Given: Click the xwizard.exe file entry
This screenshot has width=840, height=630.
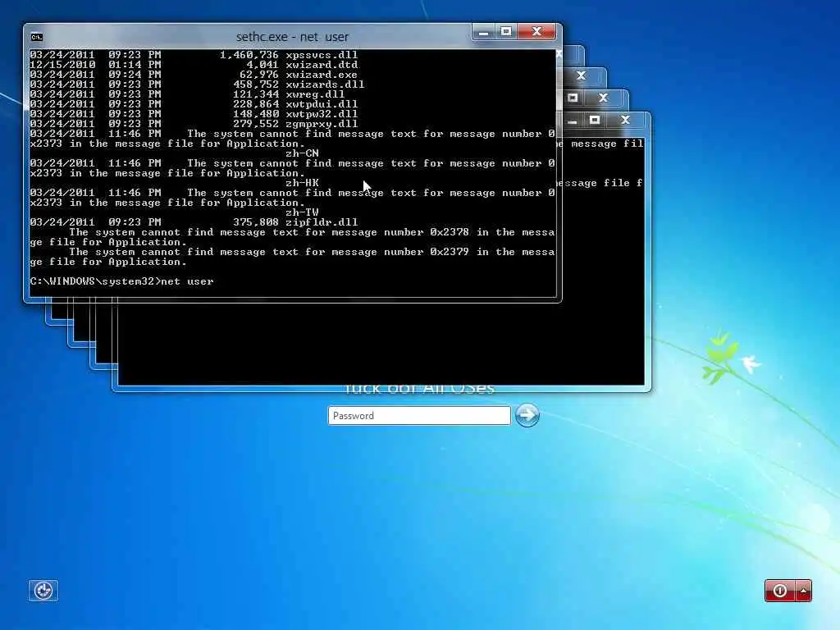Looking at the screenshot, I should pyautogui.click(x=322, y=75).
